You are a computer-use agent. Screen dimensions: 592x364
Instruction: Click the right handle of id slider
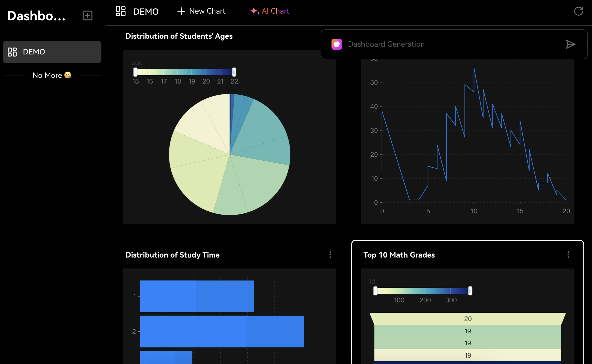coord(470,291)
